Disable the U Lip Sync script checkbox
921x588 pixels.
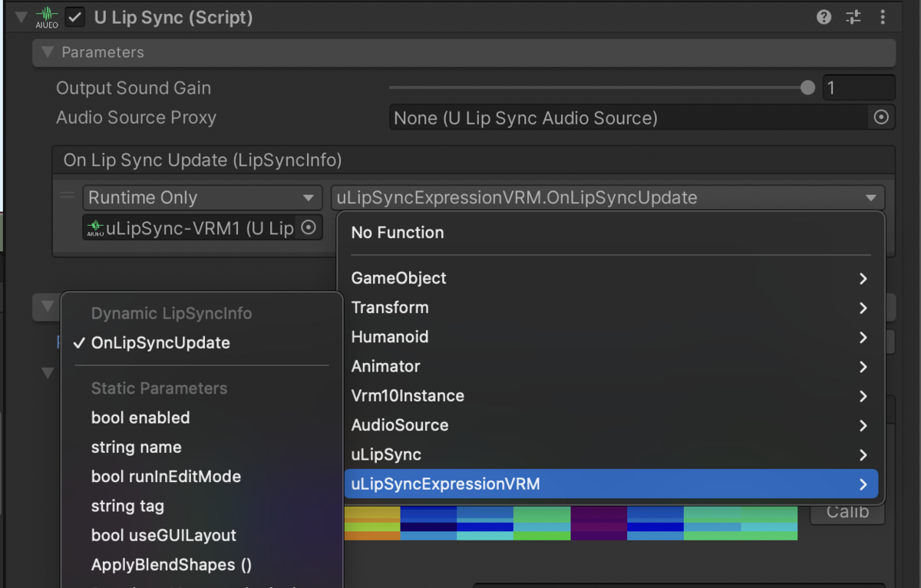point(75,17)
